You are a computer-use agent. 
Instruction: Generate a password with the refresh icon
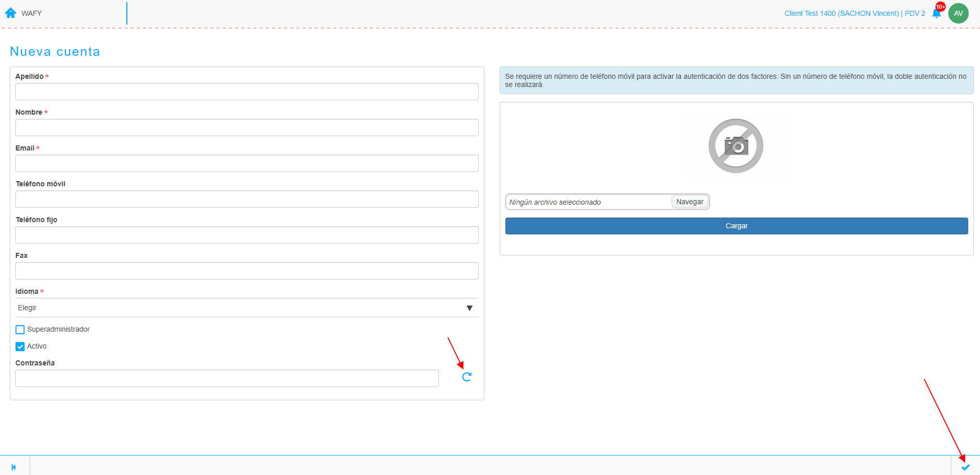coord(466,377)
